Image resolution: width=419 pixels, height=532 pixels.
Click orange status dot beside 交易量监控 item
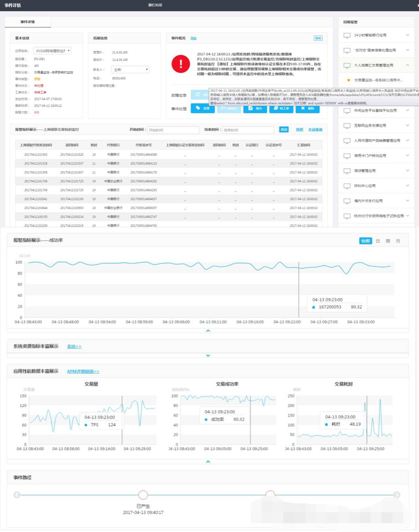point(349,80)
